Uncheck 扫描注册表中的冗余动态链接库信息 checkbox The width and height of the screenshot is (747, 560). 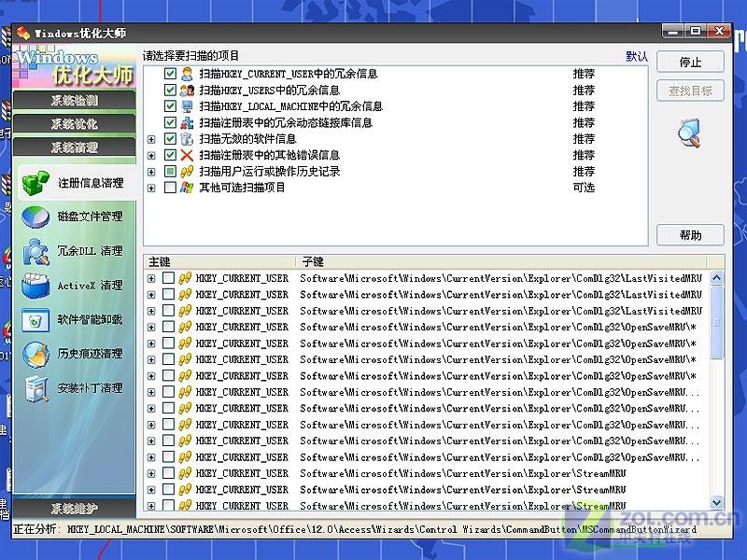170,122
